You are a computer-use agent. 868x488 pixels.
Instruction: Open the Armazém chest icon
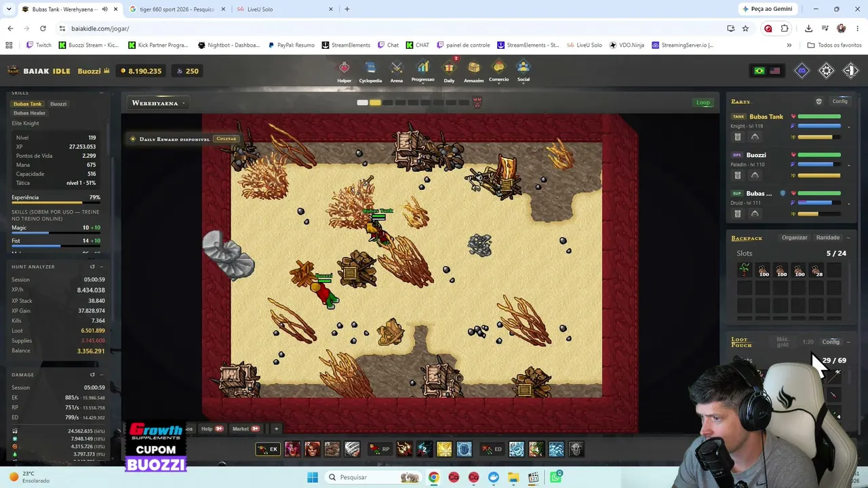click(474, 68)
